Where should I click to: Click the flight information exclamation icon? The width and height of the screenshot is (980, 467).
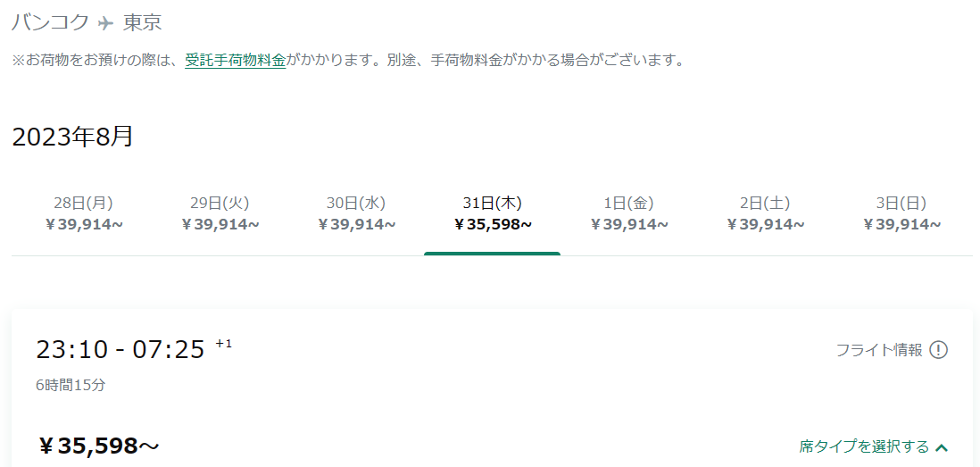(938, 349)
